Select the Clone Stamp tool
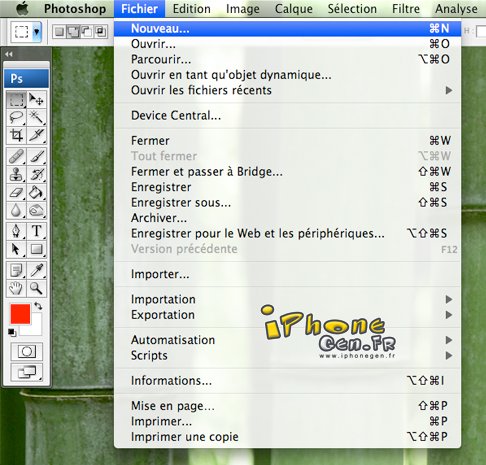This screenshot has height=465, width=486. [16, 174]
